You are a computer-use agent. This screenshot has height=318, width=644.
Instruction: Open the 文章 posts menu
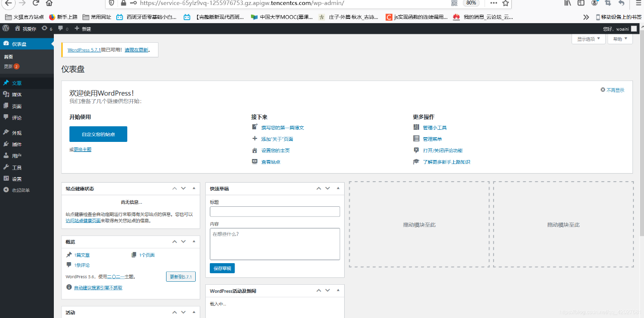(x=27, y=83)
